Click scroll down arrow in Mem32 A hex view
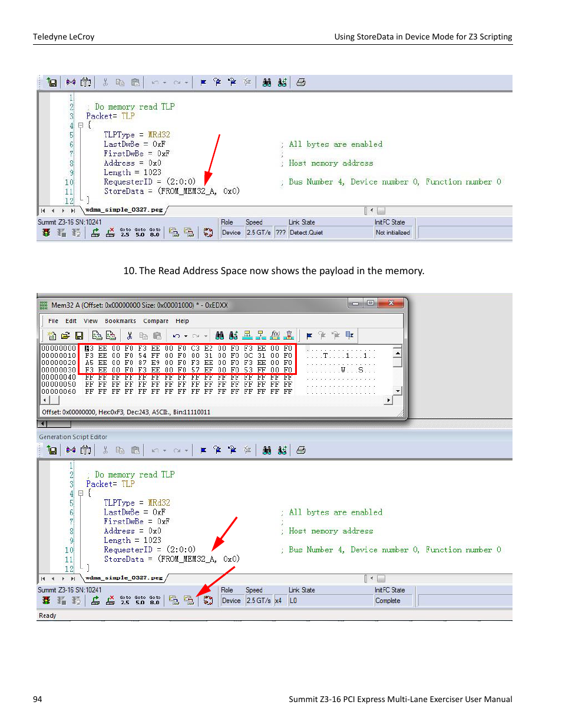562x728 pixels. [x=398, y=391]
